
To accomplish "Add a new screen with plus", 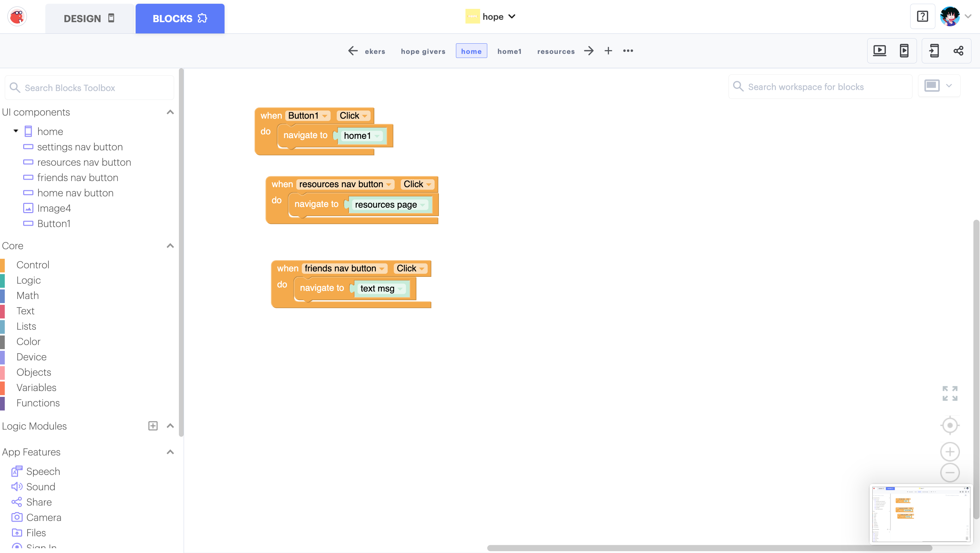I will pyautogui.click(x=608, y=50).
